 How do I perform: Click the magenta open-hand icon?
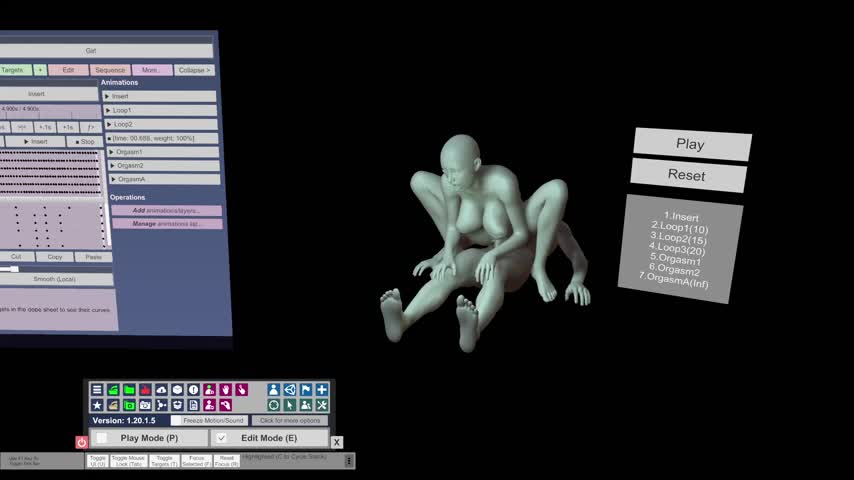pyautogui.click(x=225, y=390)
